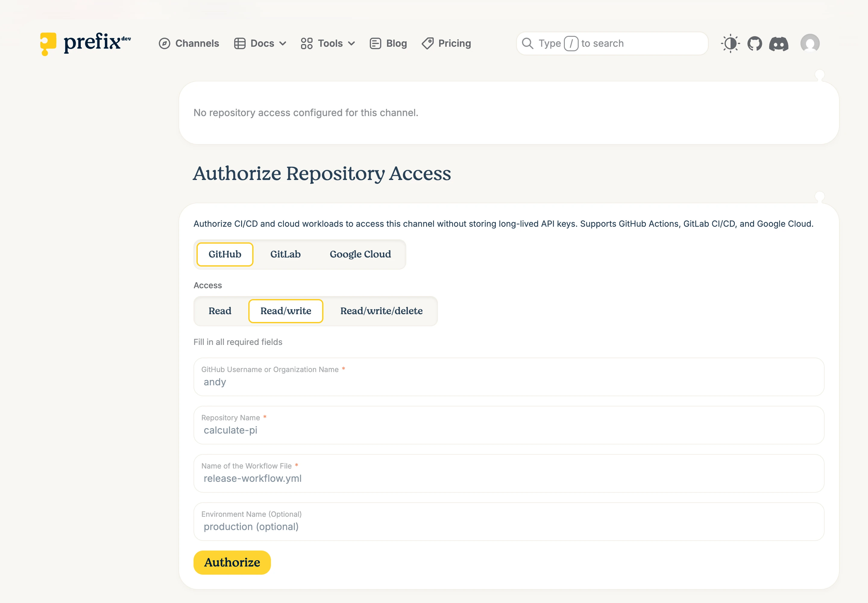Open the user avatar menu
Viewport: 868px width, 603px height.
point(810,43)
